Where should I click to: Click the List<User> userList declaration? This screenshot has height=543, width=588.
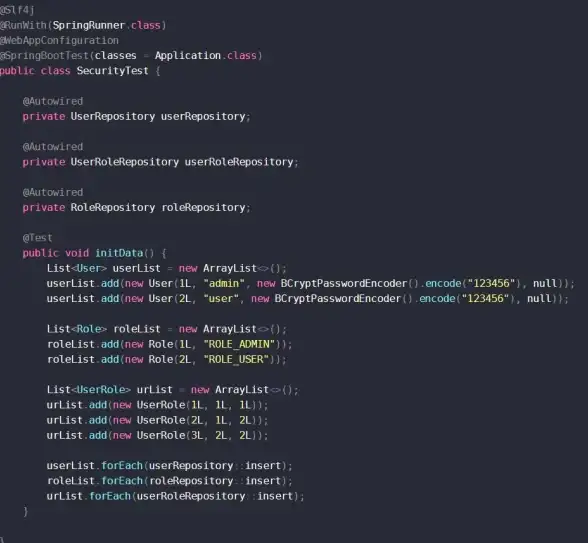click(166, 268)
